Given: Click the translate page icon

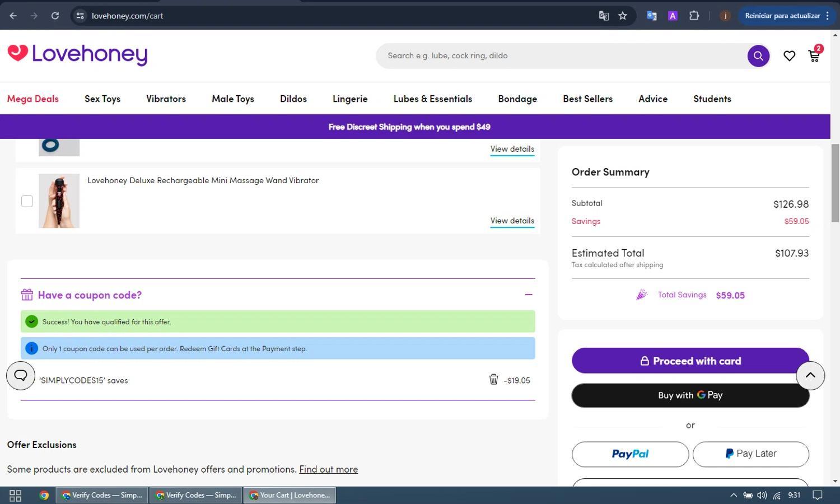Looking at the screenshot, I should pyautogui.click(x=604, y=16).
